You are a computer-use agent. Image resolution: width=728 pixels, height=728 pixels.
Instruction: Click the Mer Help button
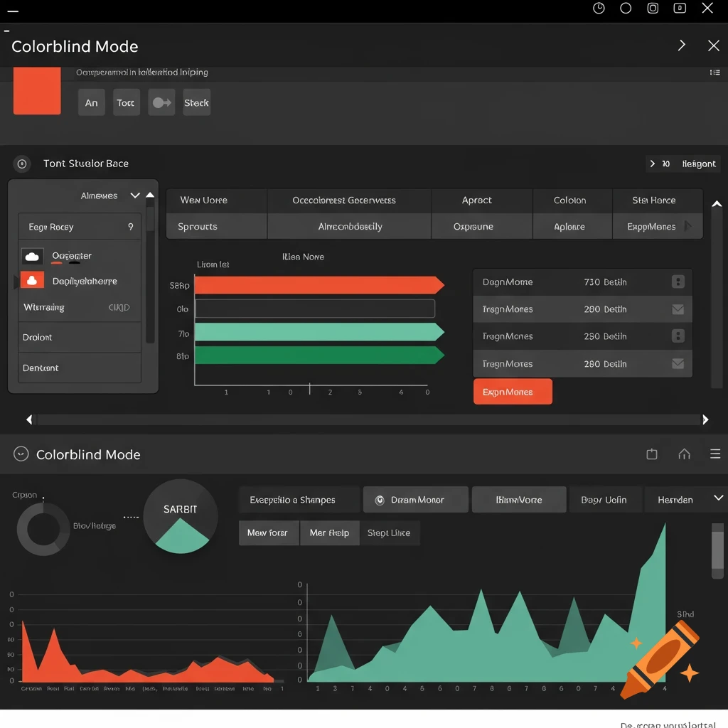click(329, 532)
